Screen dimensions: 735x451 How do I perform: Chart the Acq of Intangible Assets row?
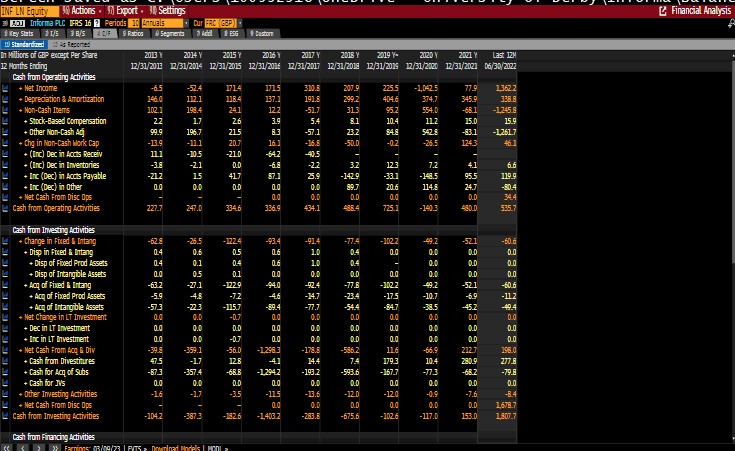coord(5,307)
